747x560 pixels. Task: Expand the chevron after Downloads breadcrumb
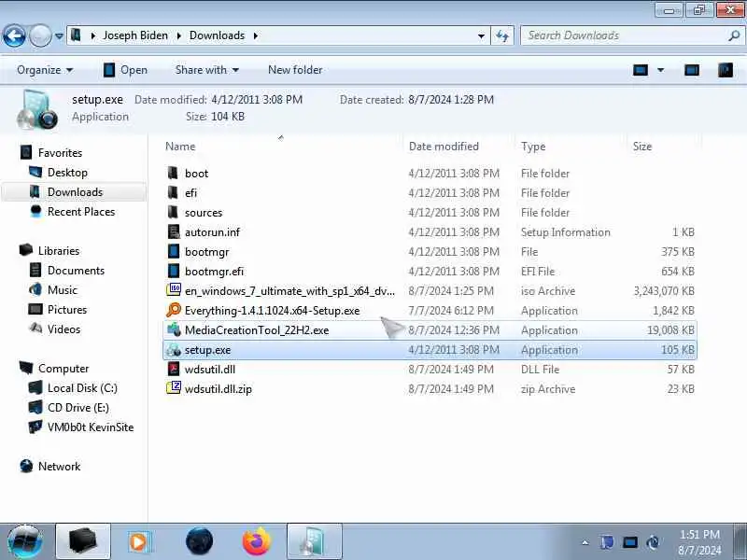click(x=256, y=35)
